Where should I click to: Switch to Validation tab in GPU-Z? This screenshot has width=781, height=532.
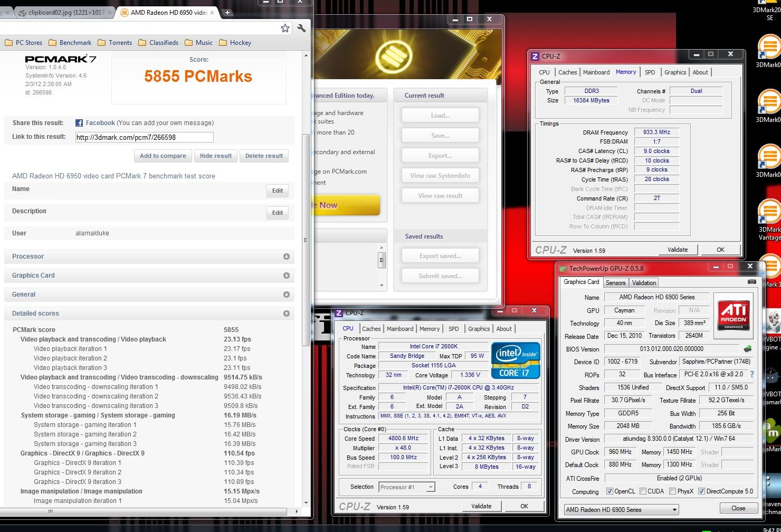[x=644, y=283]
